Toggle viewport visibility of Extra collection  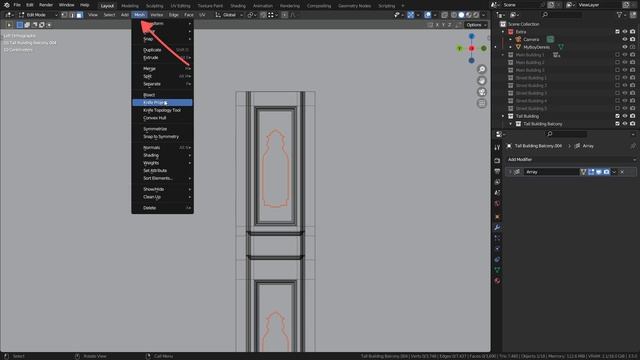click(x=624, y=31)
